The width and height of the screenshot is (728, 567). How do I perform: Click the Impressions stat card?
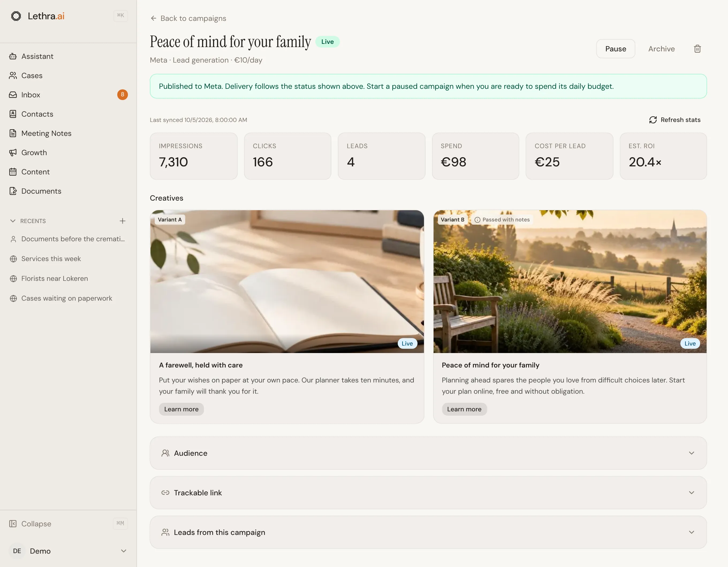194,156
